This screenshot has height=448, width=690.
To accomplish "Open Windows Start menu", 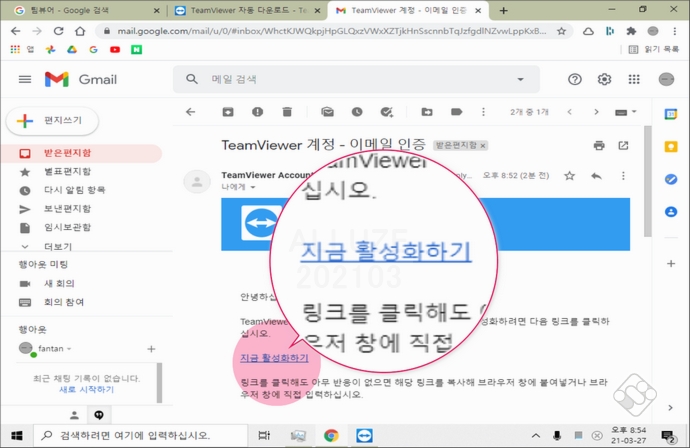I will click(17, 436).
